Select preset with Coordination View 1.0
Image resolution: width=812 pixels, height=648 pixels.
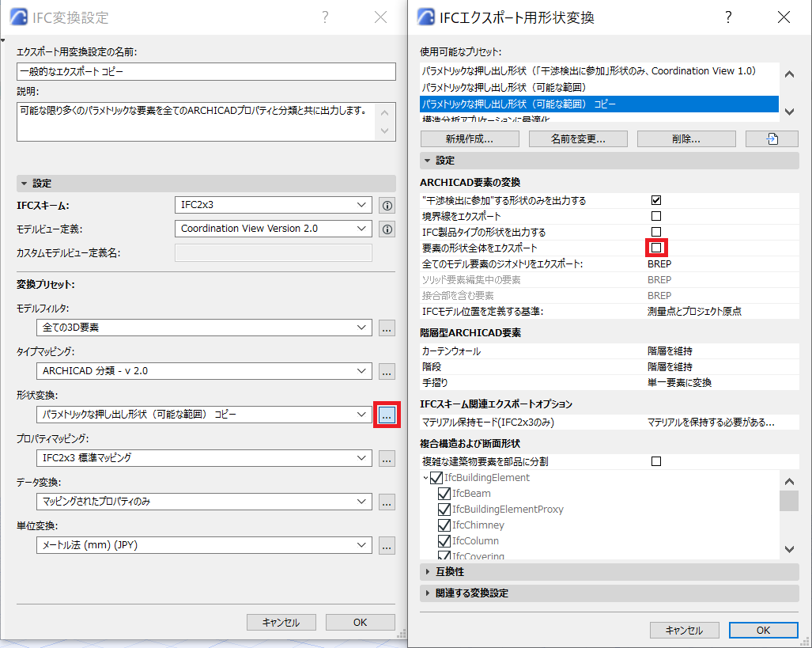coord(599,71)
